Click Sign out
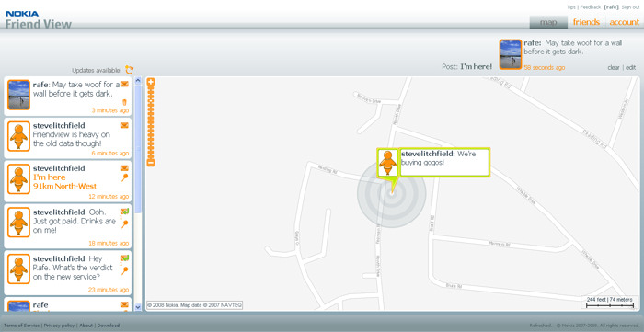 coord(630,7)
